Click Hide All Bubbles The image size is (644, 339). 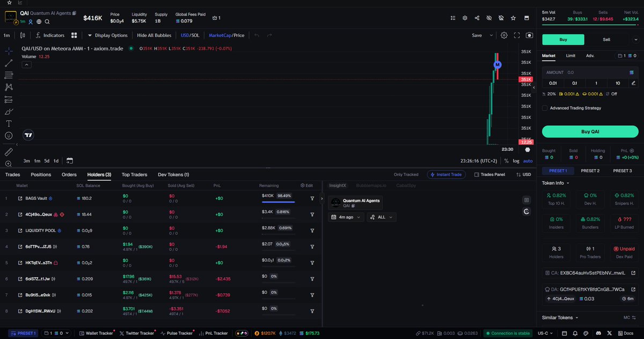tap(154, 35)
